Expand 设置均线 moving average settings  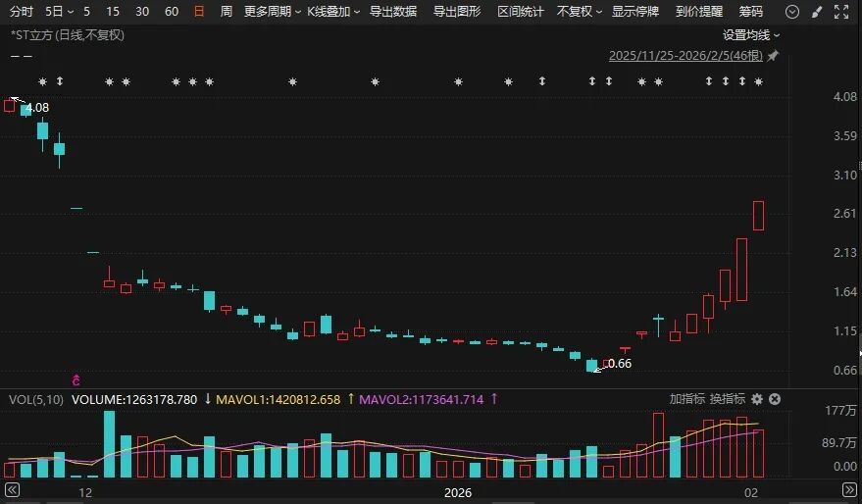[x=751, y=34]
